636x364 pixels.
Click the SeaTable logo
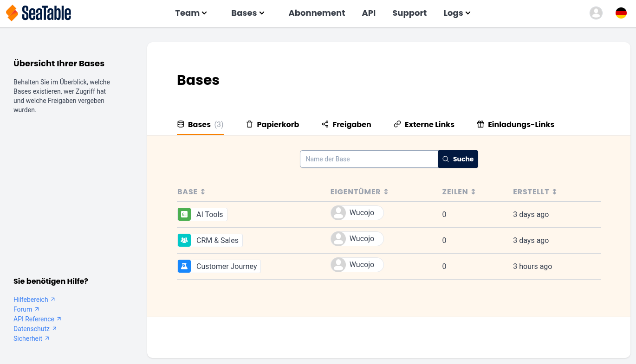tap(39, 13)
